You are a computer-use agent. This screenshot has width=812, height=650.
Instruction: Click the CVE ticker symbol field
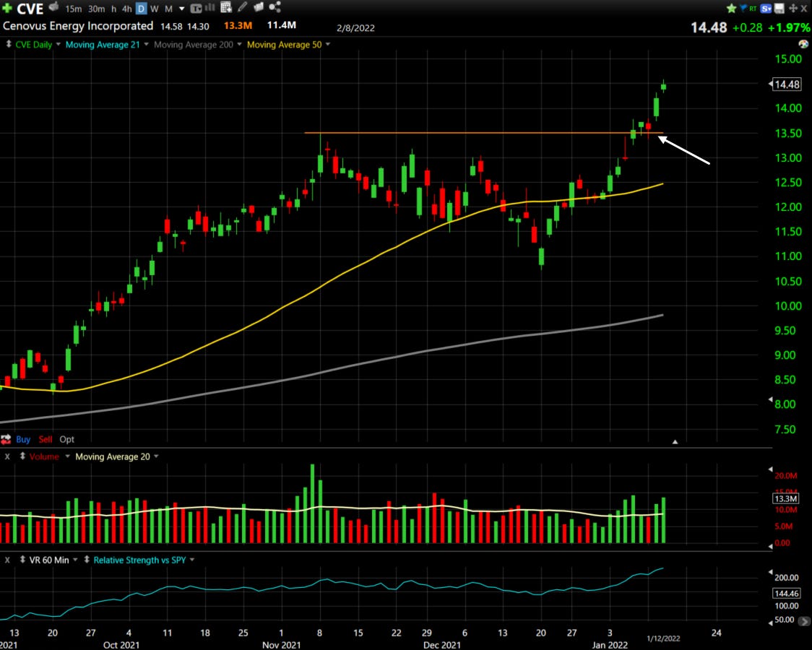pyautogui.click(x=30, y=8)
